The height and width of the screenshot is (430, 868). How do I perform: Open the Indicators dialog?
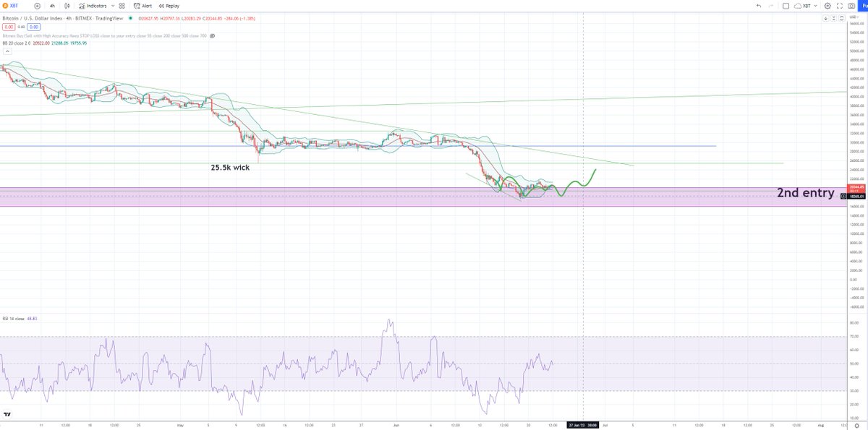92,6
